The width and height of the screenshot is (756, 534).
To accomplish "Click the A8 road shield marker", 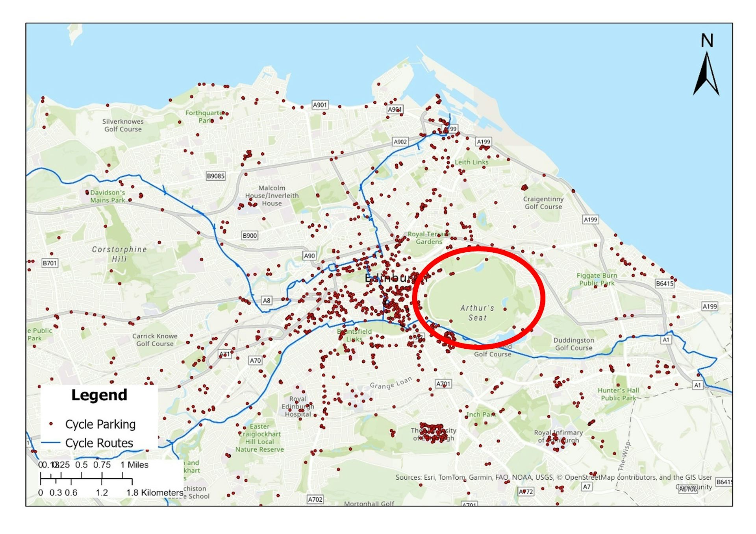I will [x=267, y=301].
